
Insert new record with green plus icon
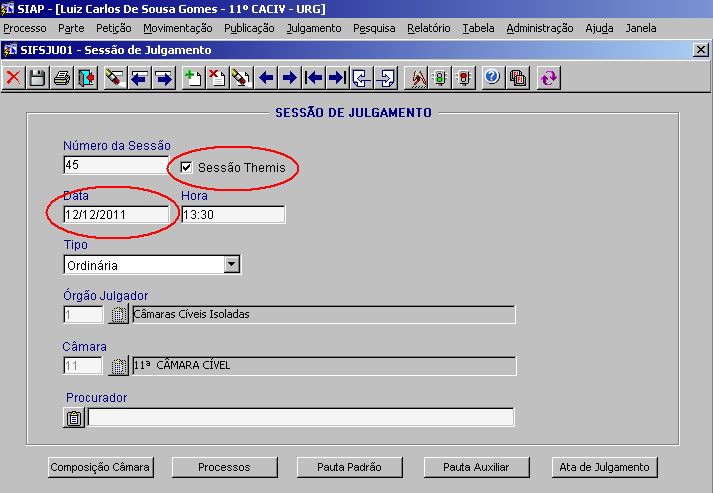pos(193,78)
